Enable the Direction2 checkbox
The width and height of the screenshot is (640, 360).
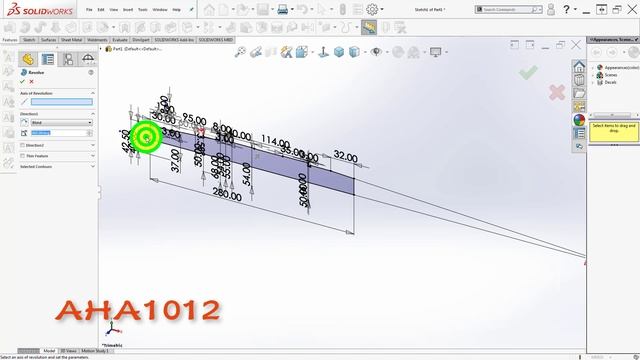[22, 145]
